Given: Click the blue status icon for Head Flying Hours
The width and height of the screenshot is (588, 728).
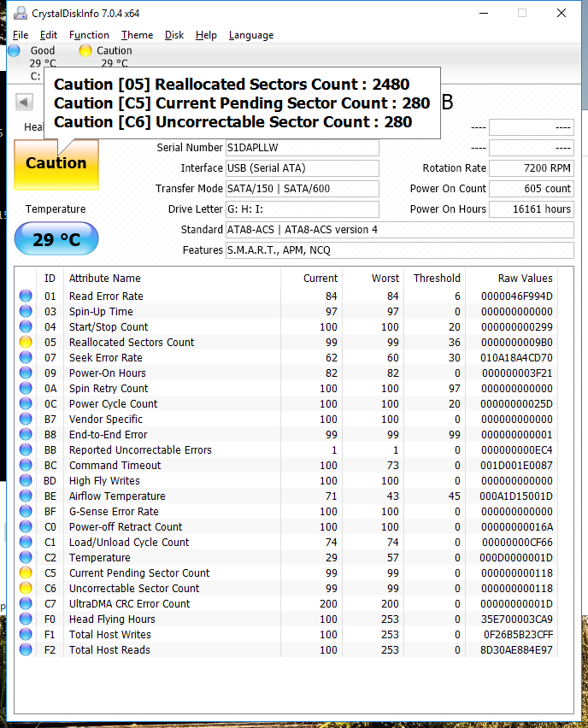Looking at the screenshot, I should (26, 619).
